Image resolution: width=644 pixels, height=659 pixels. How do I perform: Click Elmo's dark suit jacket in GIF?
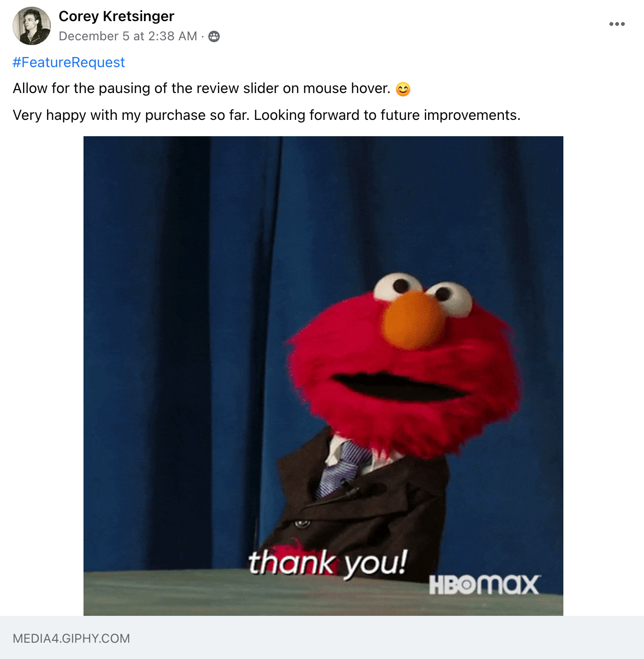384,508
